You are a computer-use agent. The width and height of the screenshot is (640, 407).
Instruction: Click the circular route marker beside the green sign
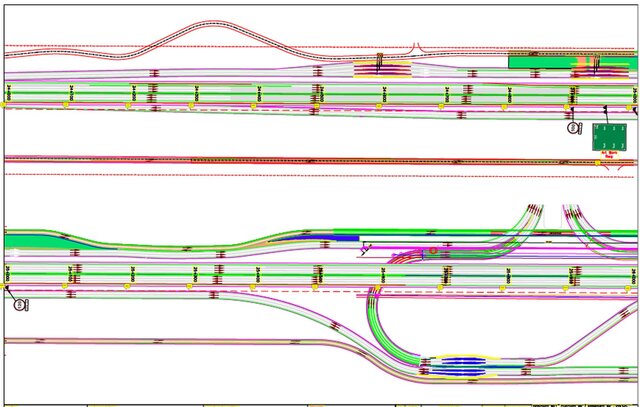pos(573,128)
